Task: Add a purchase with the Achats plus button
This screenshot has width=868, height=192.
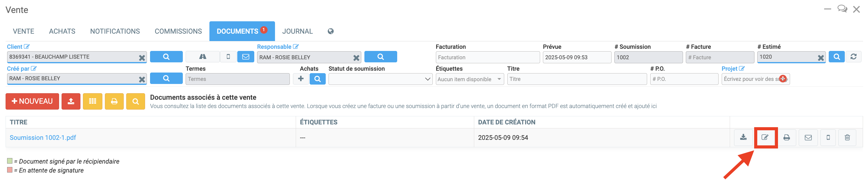Action: [x=301, y=79]
